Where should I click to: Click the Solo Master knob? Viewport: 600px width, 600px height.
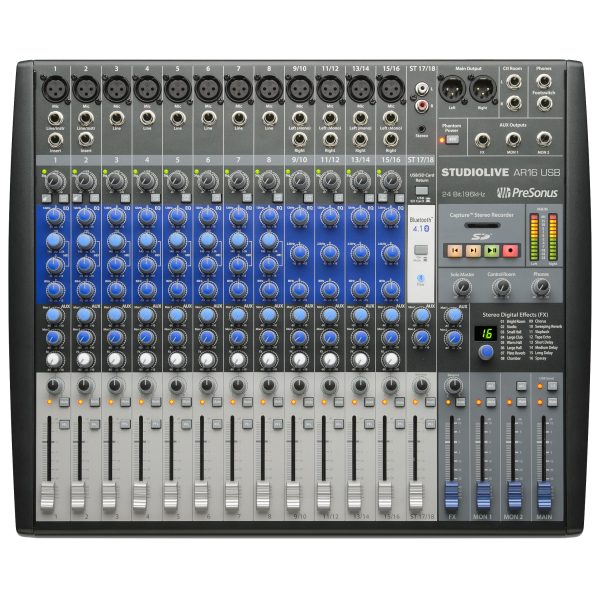[462, 287]
